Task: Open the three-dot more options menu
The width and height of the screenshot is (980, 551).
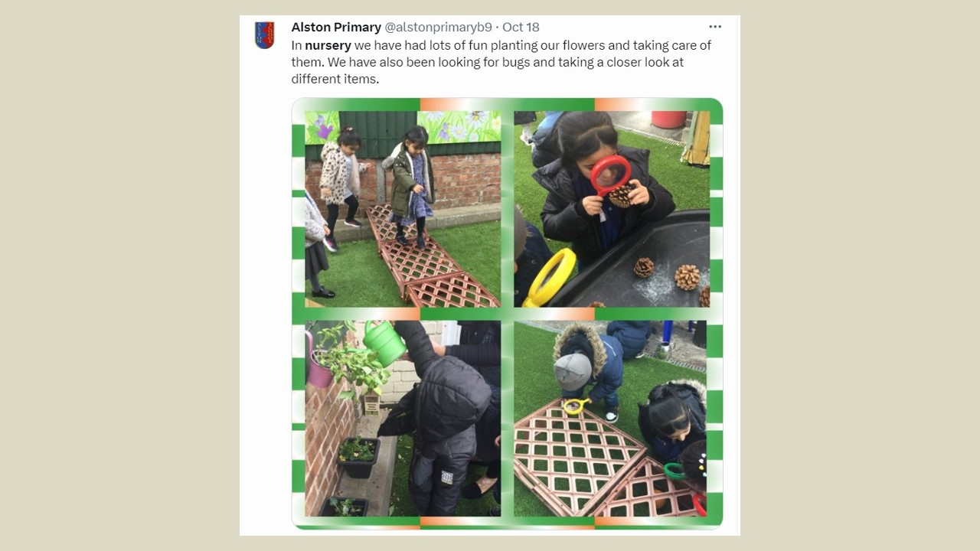Action: [715, 27]
